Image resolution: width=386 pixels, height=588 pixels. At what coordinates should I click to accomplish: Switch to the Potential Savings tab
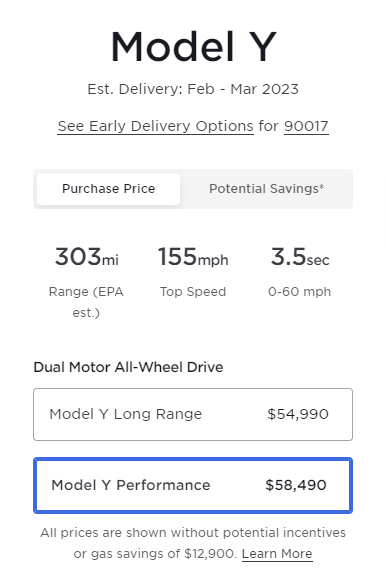pyautogui.click(x=266, y=189)
